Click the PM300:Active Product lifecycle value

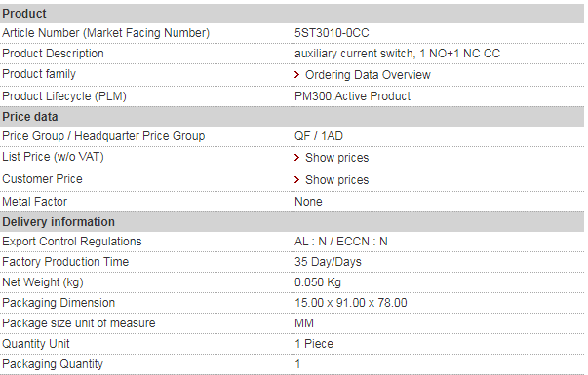pos(352,96)
